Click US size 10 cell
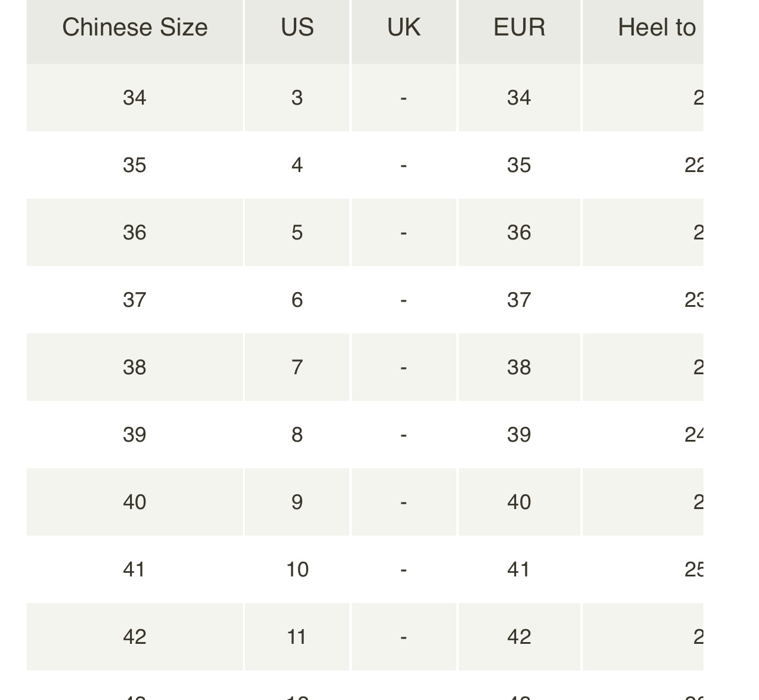The image size is (759, 700). pyautogui.click(x=297, y=569)
